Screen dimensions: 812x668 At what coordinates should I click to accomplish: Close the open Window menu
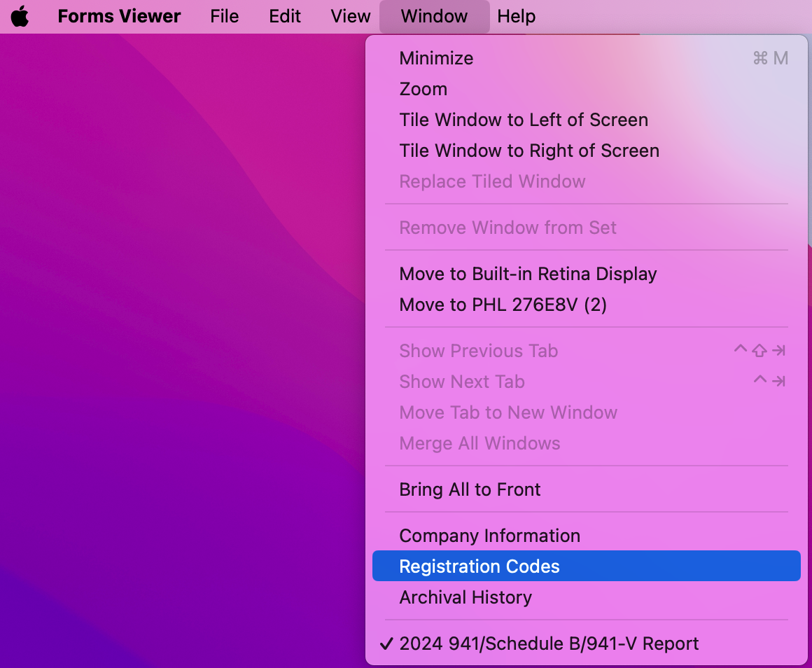434,16
